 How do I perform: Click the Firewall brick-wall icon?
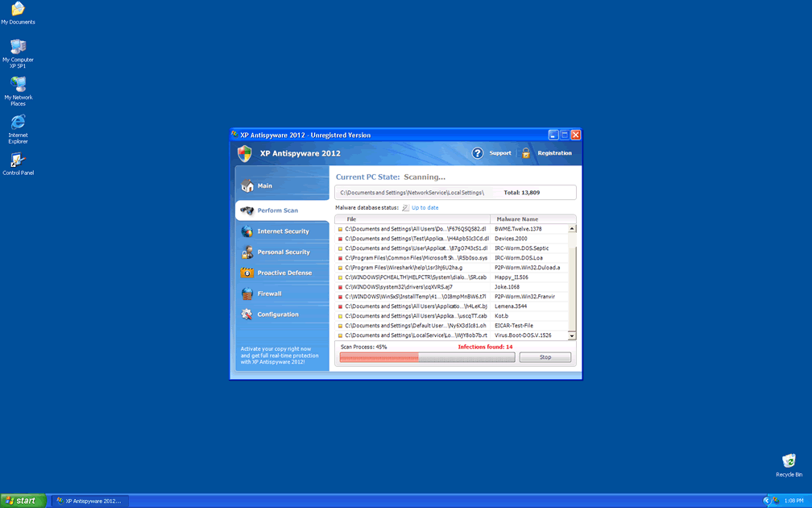[246, 294]
